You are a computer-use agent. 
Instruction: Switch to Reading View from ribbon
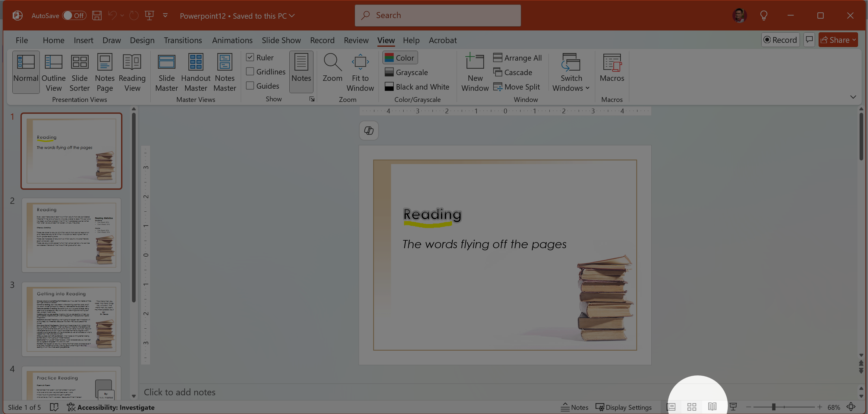coord(132,72)
